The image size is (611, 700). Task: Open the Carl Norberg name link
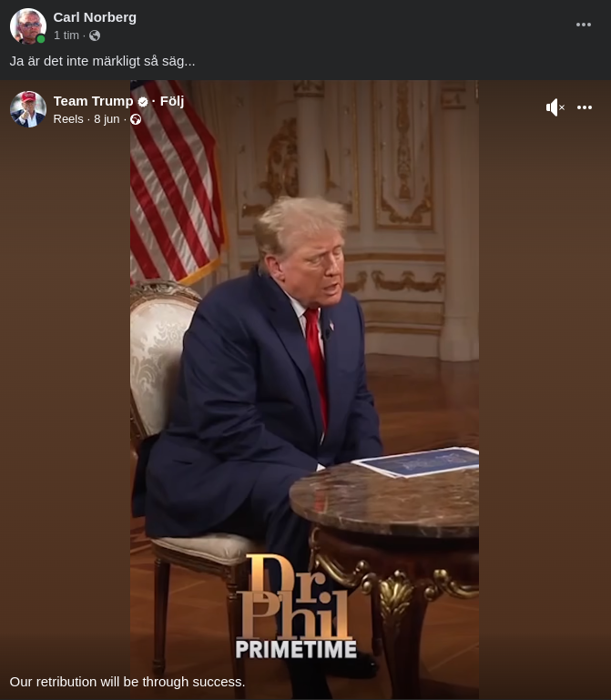[x=95, y=17]
